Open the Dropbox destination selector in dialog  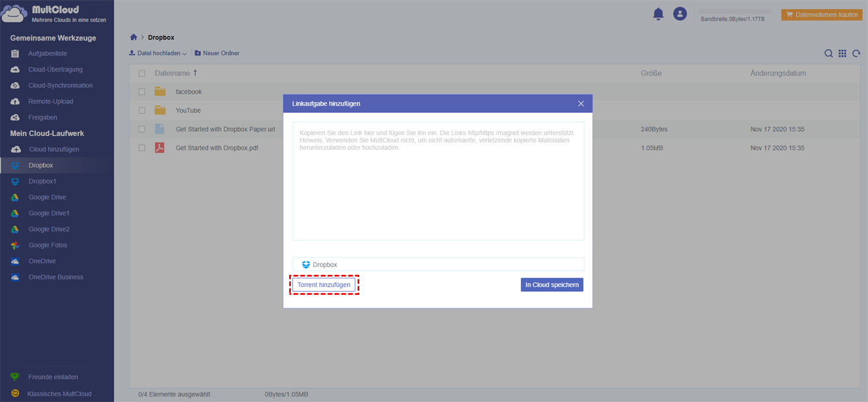coord(438,265)
